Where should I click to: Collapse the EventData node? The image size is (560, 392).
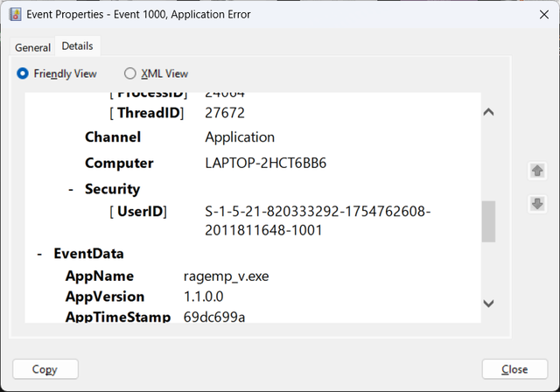(39, 255)
